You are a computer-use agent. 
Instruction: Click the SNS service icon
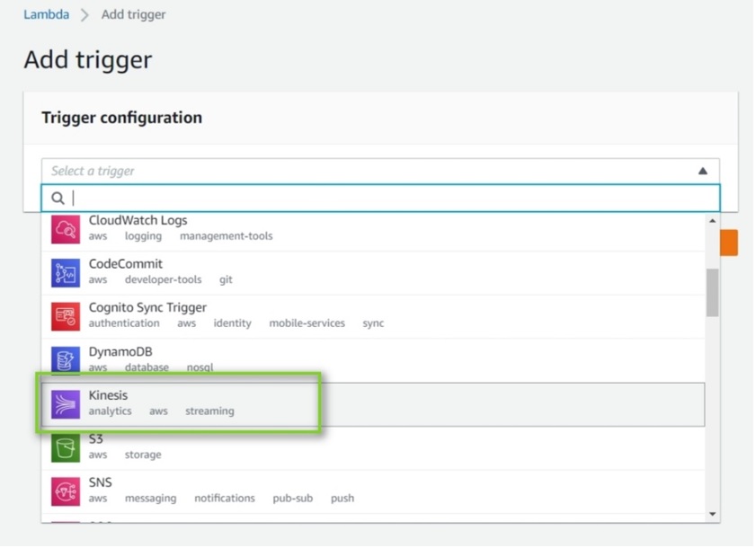click(66, 491)
